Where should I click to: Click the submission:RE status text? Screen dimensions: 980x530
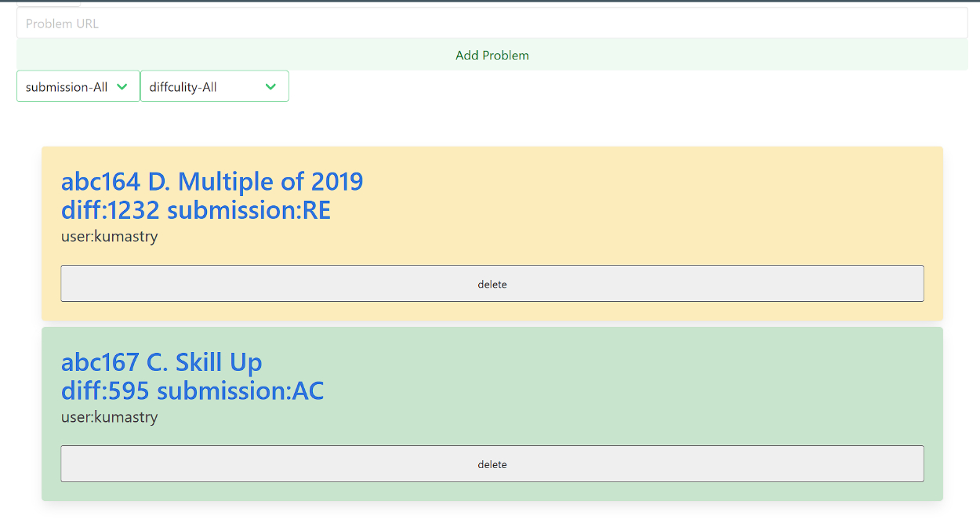(249, 210)
